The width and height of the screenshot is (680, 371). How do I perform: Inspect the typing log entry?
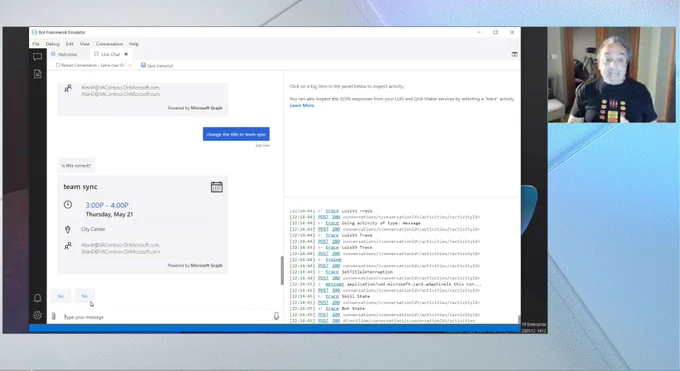click(333, 260)
